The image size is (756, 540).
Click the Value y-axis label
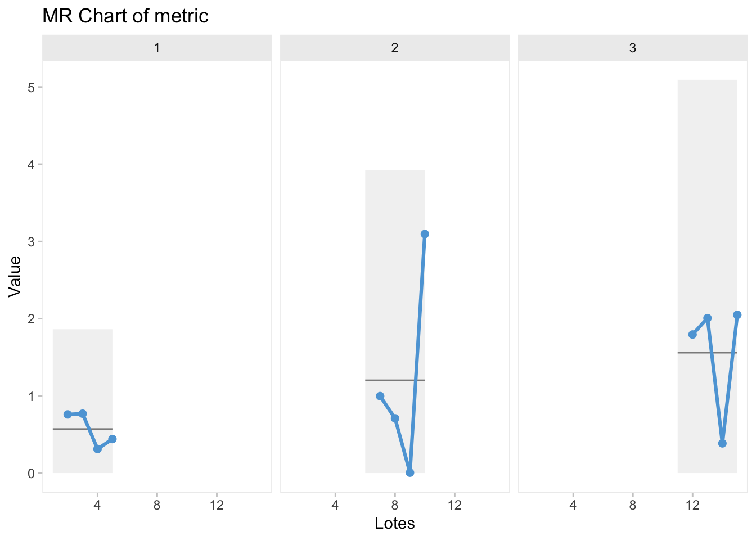(15, 276)
